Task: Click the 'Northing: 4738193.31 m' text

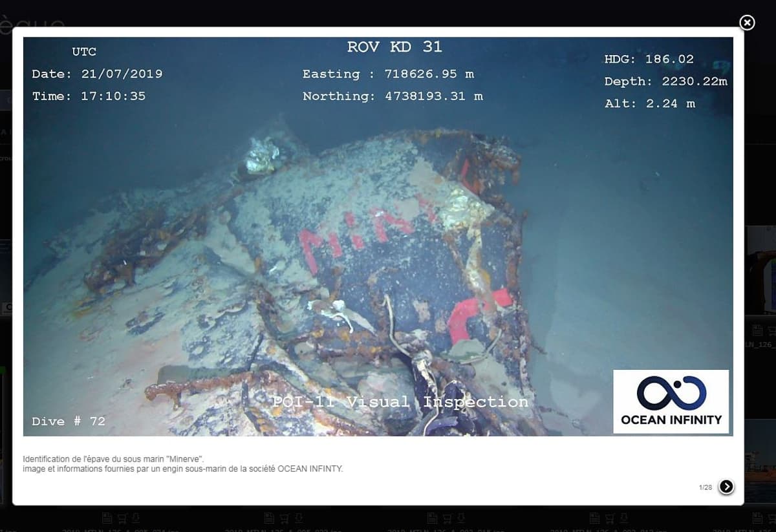Action: pyautogui.click(x=393, y=96)
